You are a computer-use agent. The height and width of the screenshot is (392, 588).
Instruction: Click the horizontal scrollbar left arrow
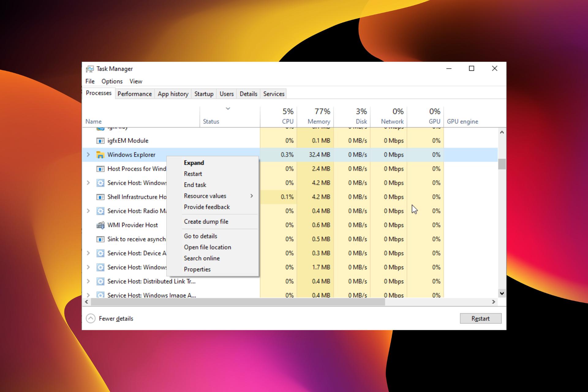[87, 302]
